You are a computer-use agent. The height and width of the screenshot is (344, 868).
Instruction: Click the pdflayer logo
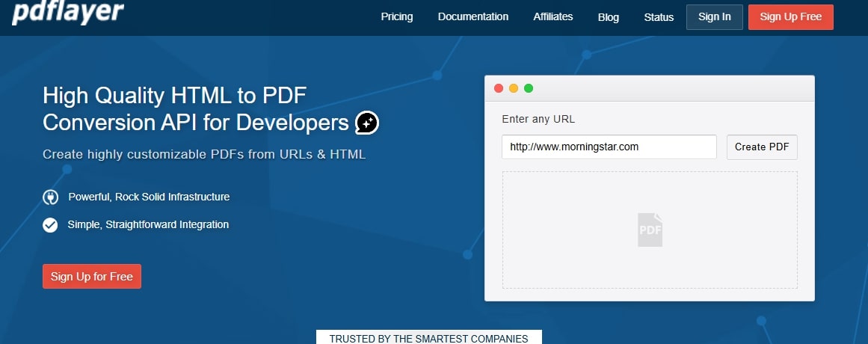click(67, 12)
